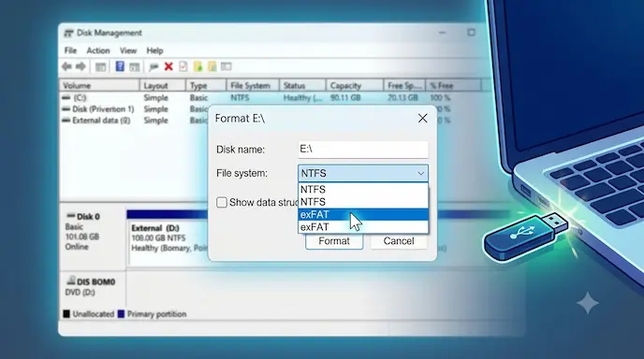
Task: Select the Disk (Priverton 1) volume row
Action: [97, 109]
